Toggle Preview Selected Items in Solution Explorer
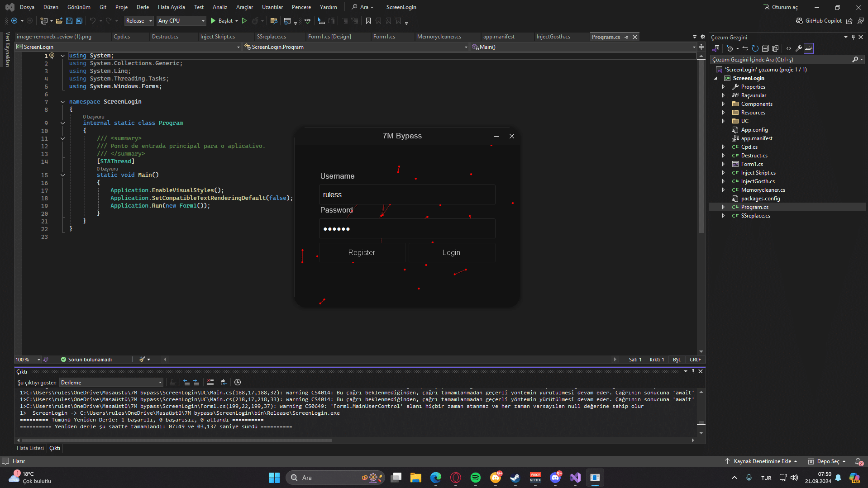The height and width of the screenshot is (488, 868). click(x=809, y=48)
